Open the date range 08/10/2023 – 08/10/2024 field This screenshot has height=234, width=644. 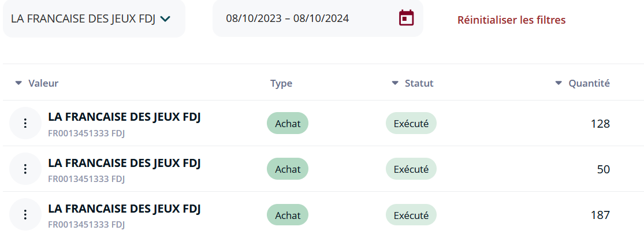click(x=318, y=18)
